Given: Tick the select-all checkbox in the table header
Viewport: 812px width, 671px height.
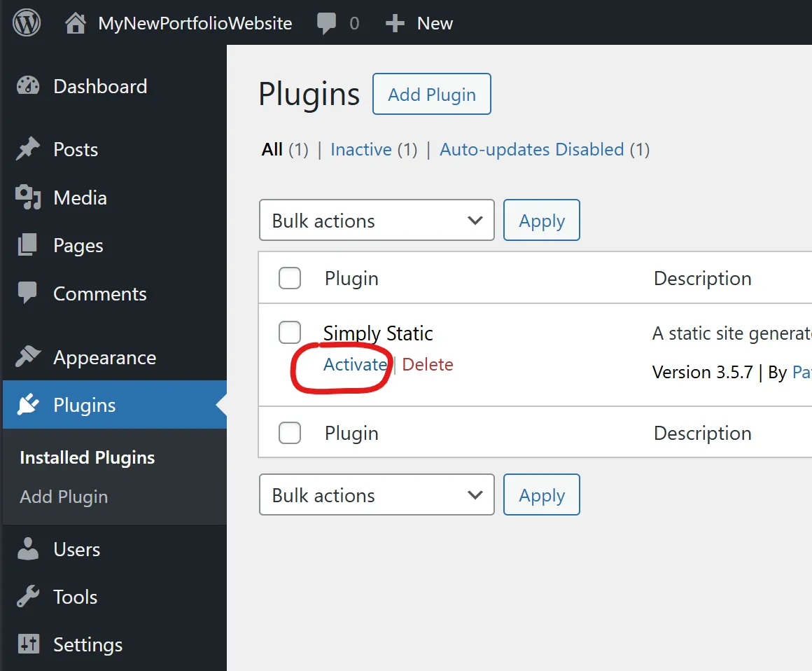Looking at the screenshot, I should tap(290, 278).
